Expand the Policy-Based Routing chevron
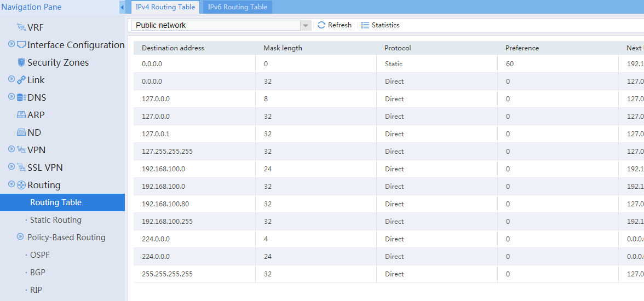Screen dimensions: 644x301 point(20,237)
